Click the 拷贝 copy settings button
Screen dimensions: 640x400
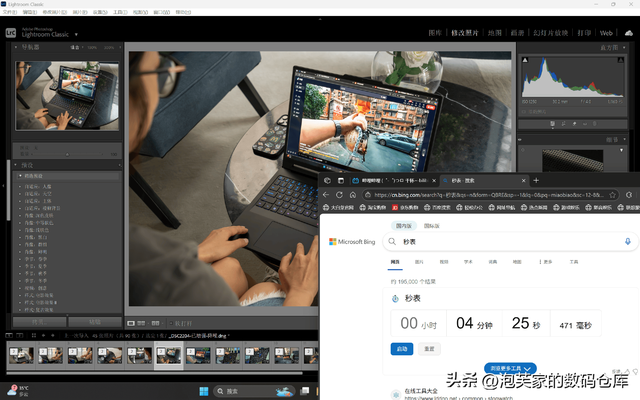click(40, 322)
